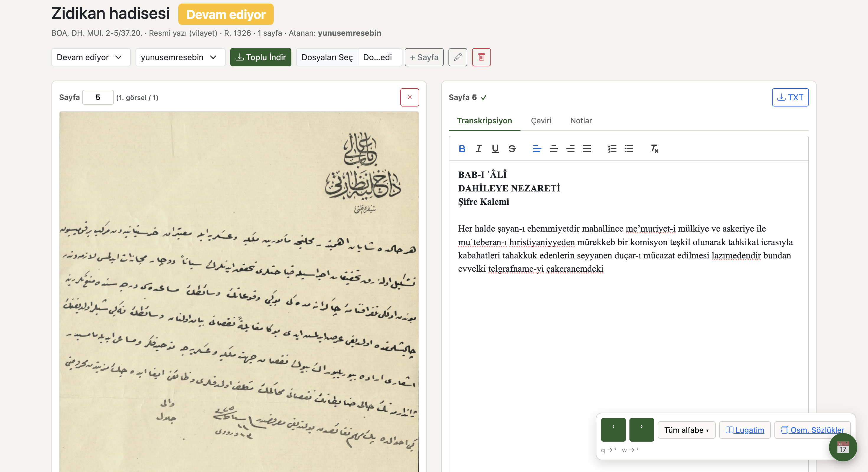Expand the Tüm alfabe dropdown

tap(686, 430)
